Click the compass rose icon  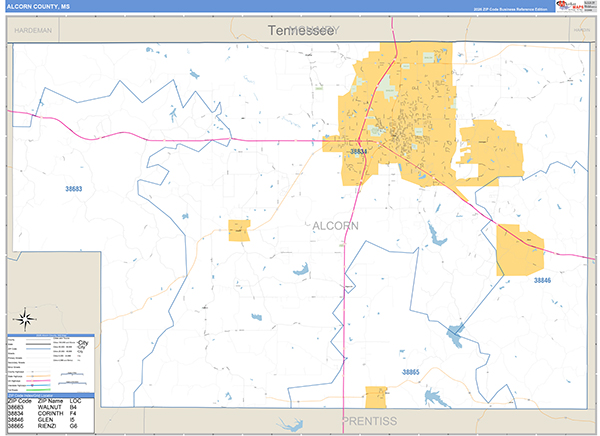pyautogui.click(x=25, y=319)
